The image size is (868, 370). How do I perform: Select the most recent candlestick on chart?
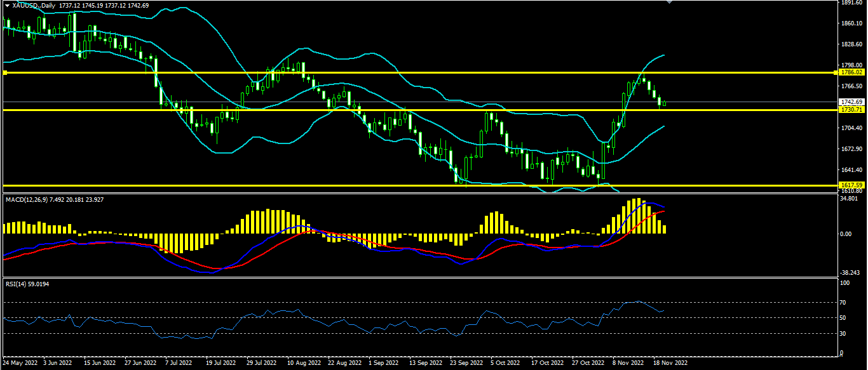point(665,103)
